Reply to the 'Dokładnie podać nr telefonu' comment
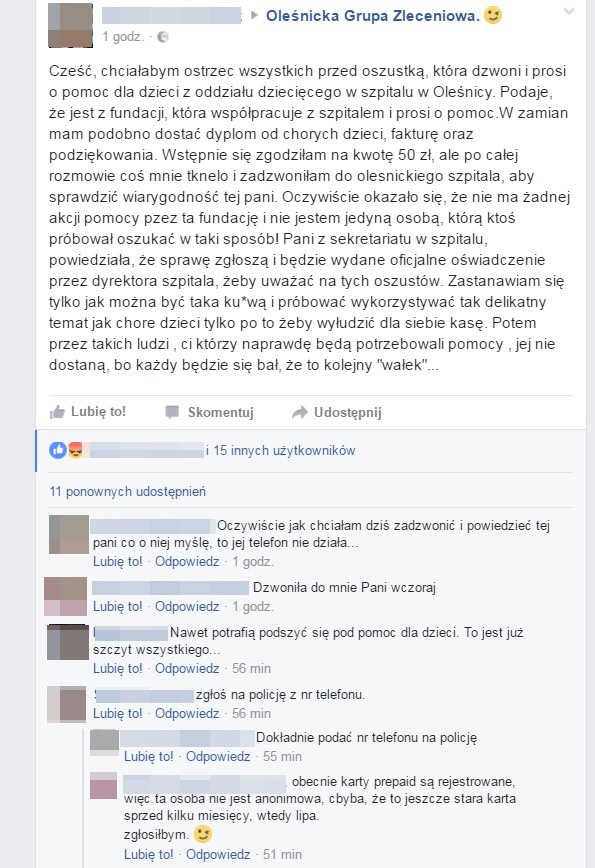 [x=218, y=756]
